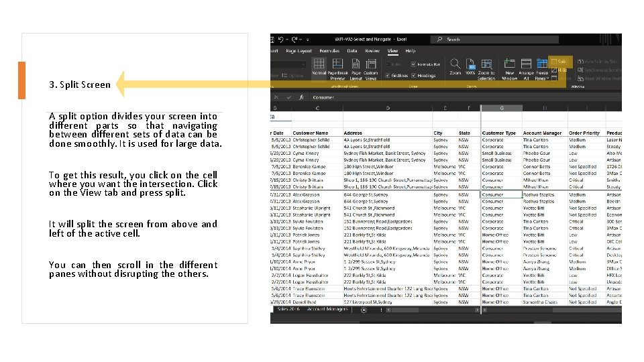Screen dimensions: 644x362
Task: Toggle the Headings checkbox
Action: (423, 76)
